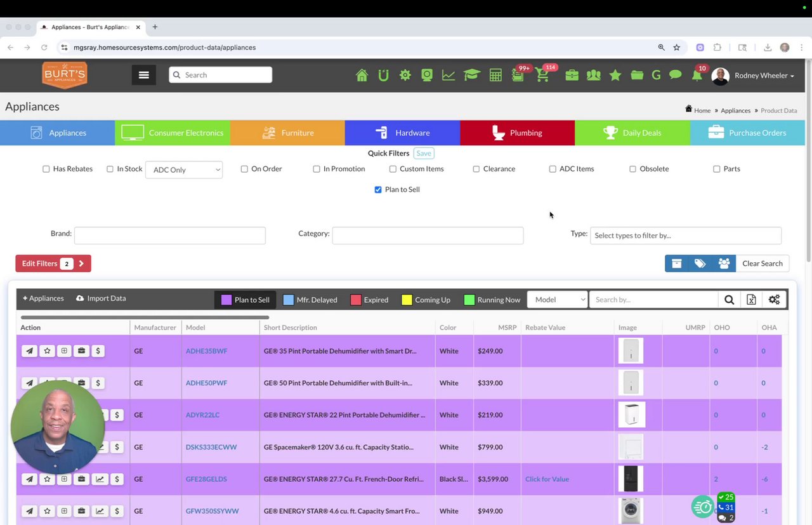
Task: Open the type filter selection box
Action: point(686,236)
